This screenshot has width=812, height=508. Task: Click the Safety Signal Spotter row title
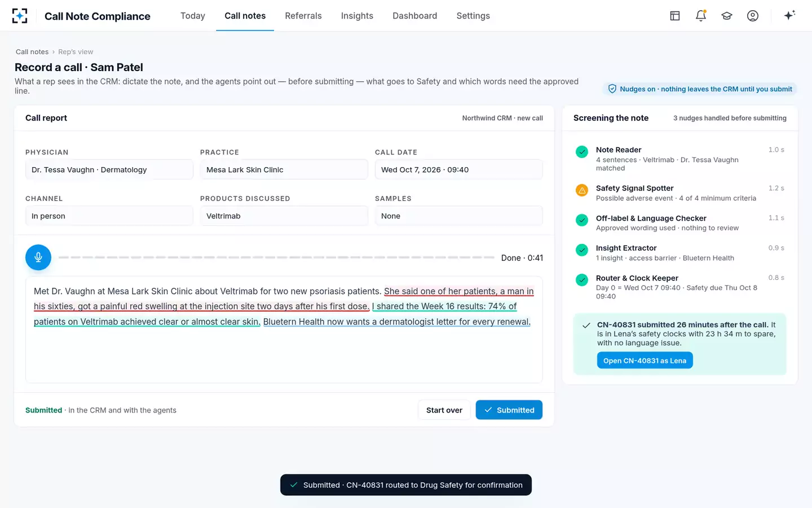coord(635,188)
